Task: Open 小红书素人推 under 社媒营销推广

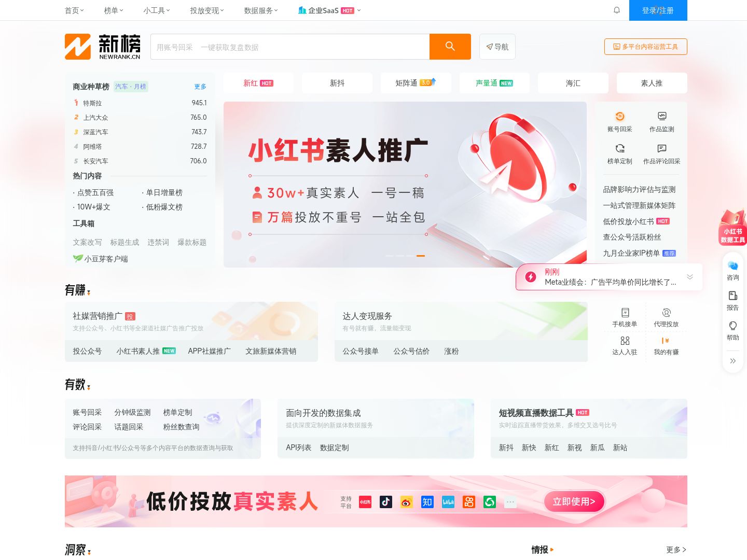Action: [138, 351]
